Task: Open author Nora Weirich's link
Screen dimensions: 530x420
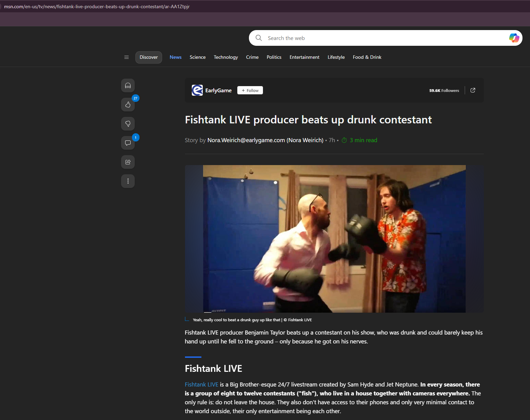Action: 265,140
